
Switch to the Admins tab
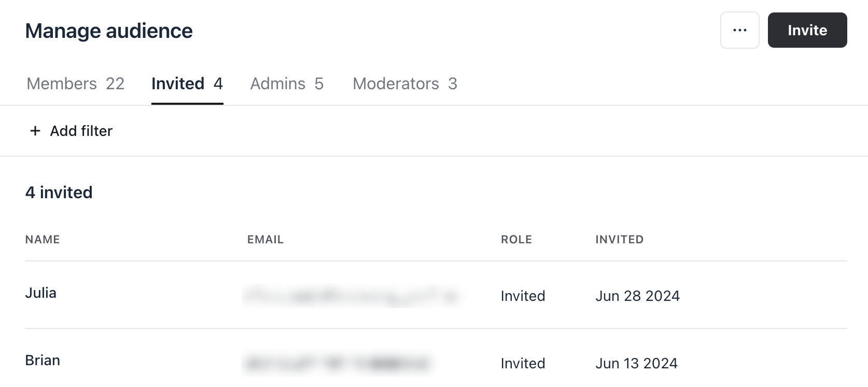pos(286,84)
